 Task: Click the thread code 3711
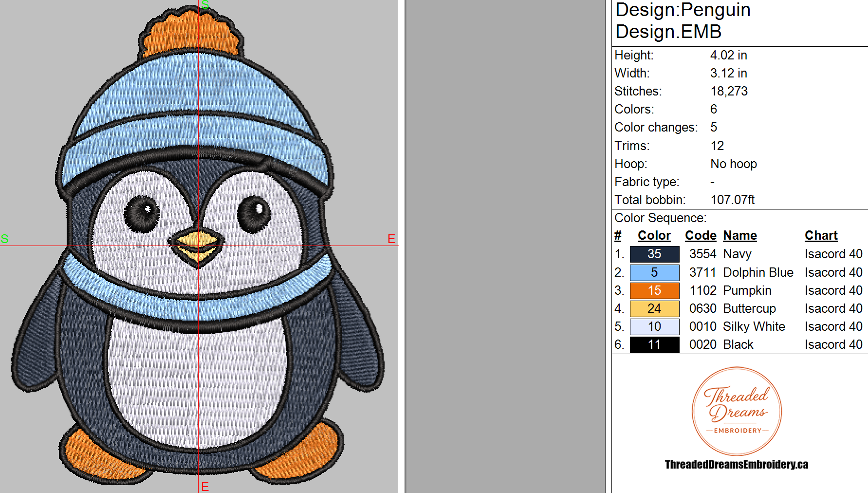702,272
